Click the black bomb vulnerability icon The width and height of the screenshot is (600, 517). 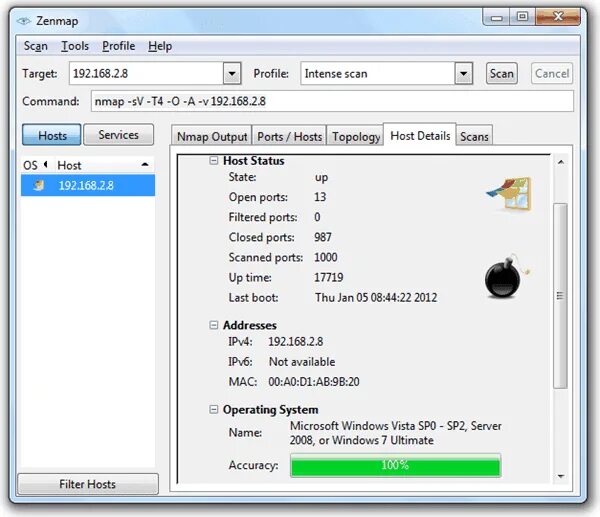(506, 276)
